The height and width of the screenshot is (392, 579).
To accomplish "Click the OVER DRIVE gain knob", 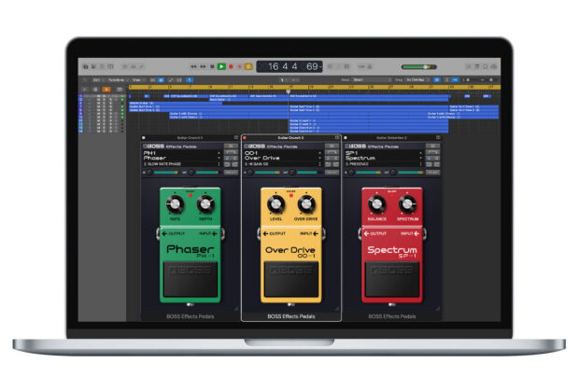I will point(306,204).
